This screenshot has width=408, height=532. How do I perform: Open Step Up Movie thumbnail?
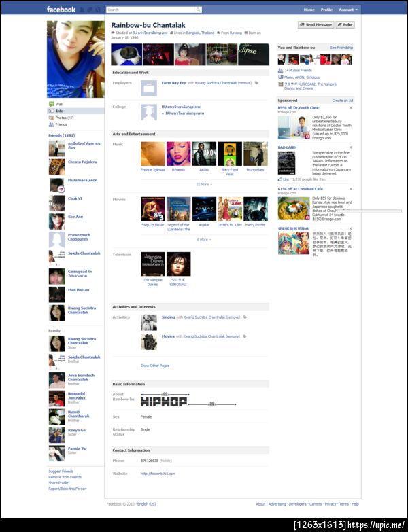click(x=153, y=209)
